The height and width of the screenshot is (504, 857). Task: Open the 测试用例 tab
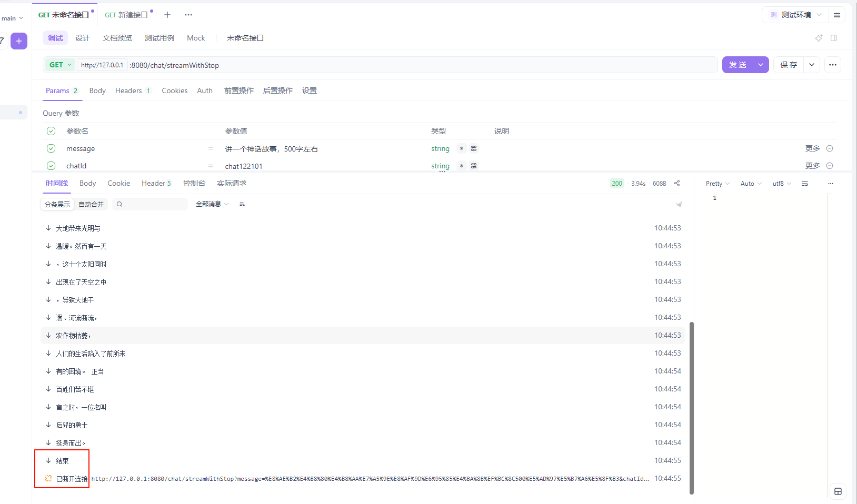[x=160, y=38]
